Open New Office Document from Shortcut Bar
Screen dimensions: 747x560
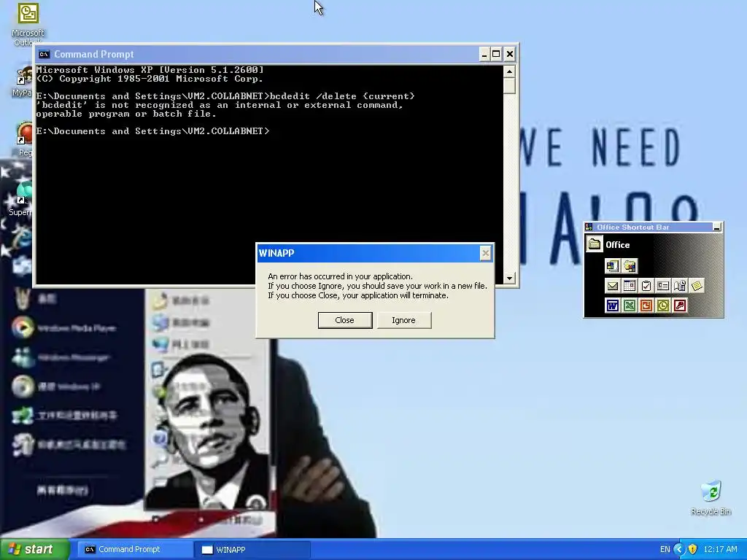(612, 266)
